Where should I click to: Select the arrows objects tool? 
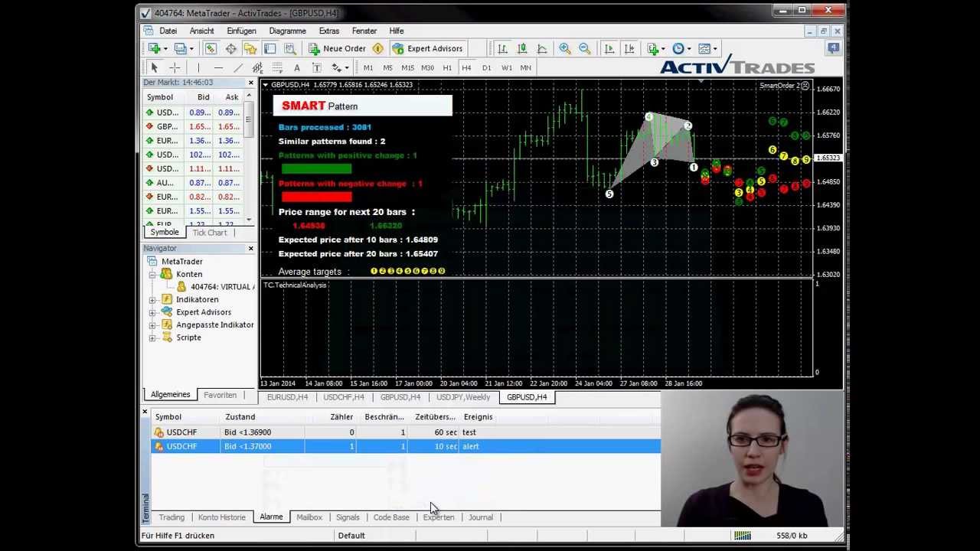coord(336,67)
